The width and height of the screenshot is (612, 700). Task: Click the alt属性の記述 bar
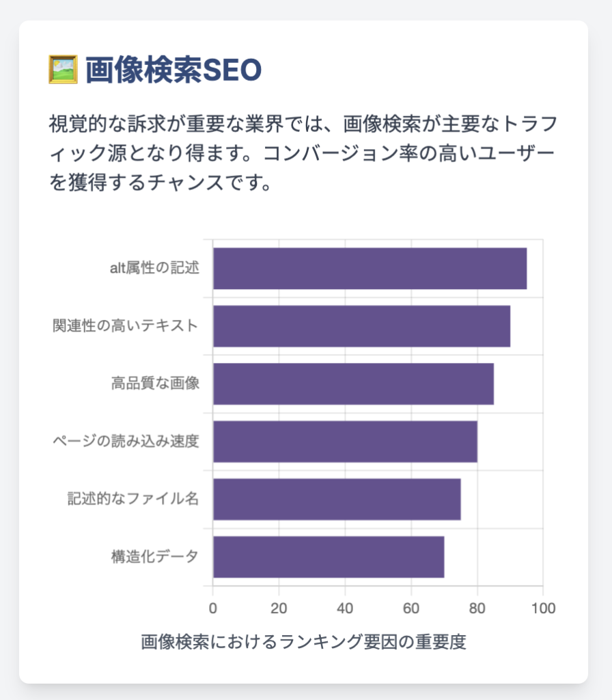point(370,268)
